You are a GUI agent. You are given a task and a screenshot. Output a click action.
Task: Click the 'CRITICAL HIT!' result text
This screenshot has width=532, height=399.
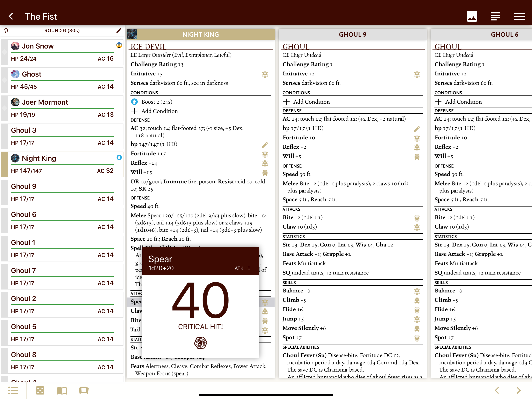[x=201, y=327]
